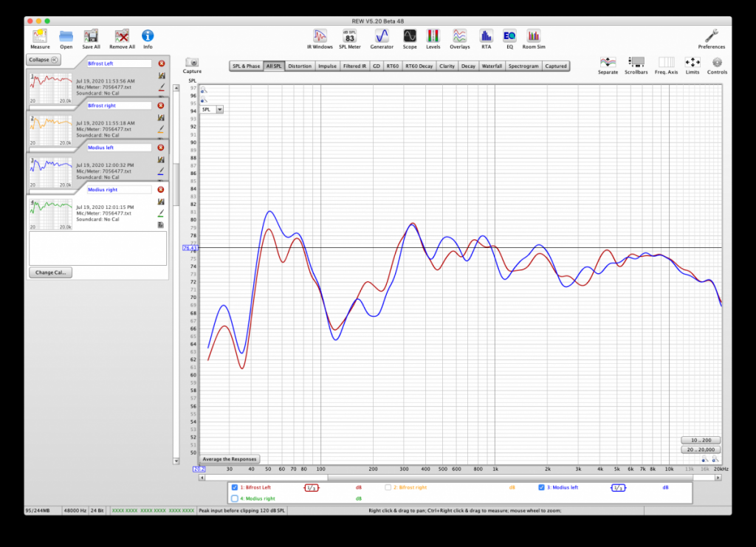Launch the signal Generator

[382, 35]
